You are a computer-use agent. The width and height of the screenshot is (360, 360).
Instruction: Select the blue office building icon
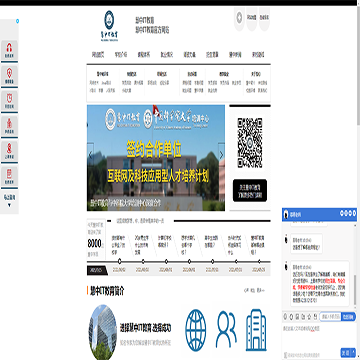tap(256, 330)
